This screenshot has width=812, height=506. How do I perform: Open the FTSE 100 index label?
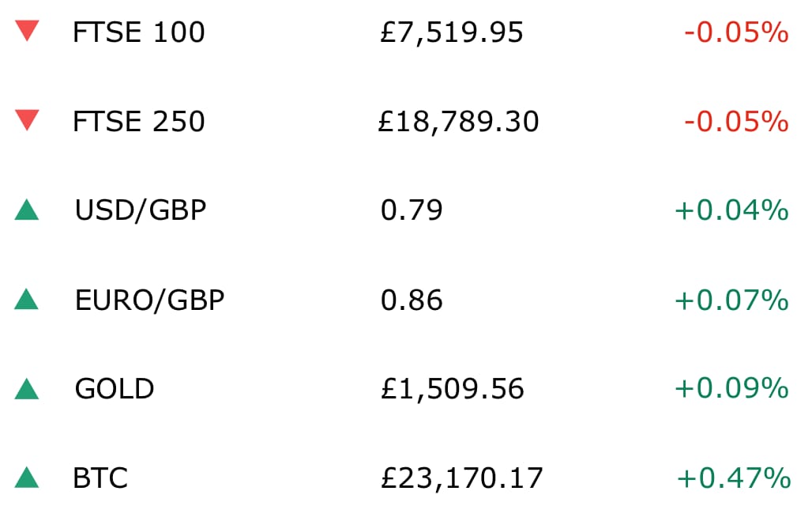(x=139, y=32)
